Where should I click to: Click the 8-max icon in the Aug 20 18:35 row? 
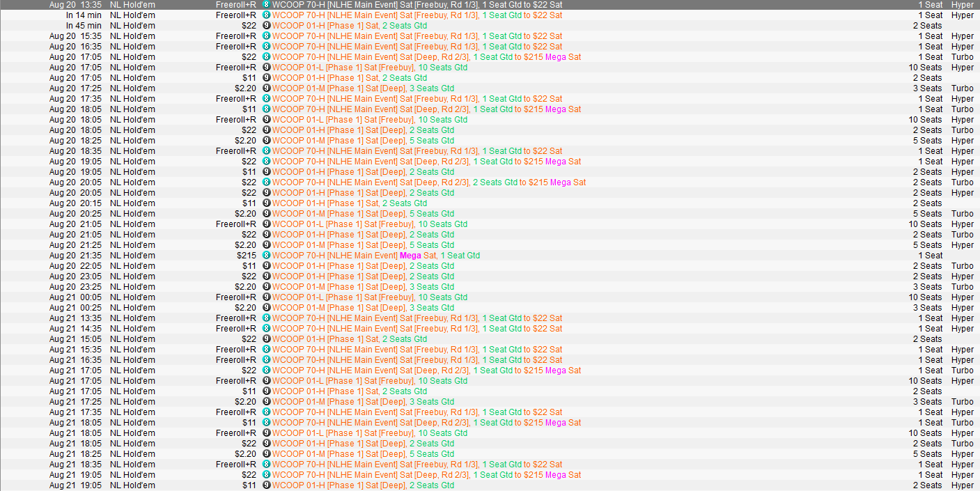(266, 150)
